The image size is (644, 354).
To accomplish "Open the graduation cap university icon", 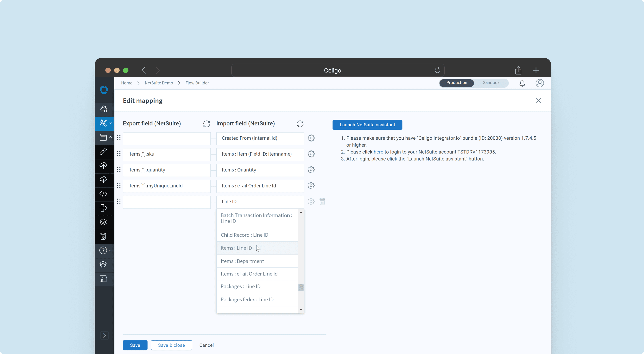I will [103, 264].
